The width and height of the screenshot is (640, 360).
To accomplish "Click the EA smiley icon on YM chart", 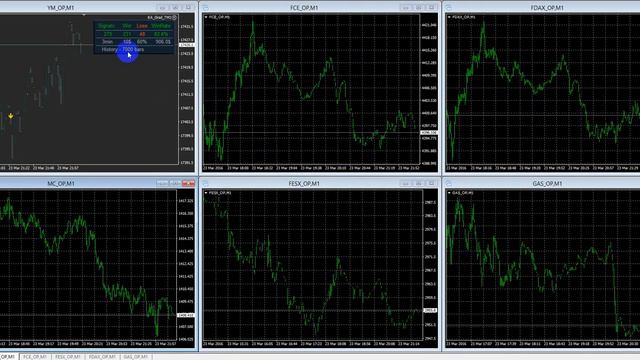I will tap(174, 18).
